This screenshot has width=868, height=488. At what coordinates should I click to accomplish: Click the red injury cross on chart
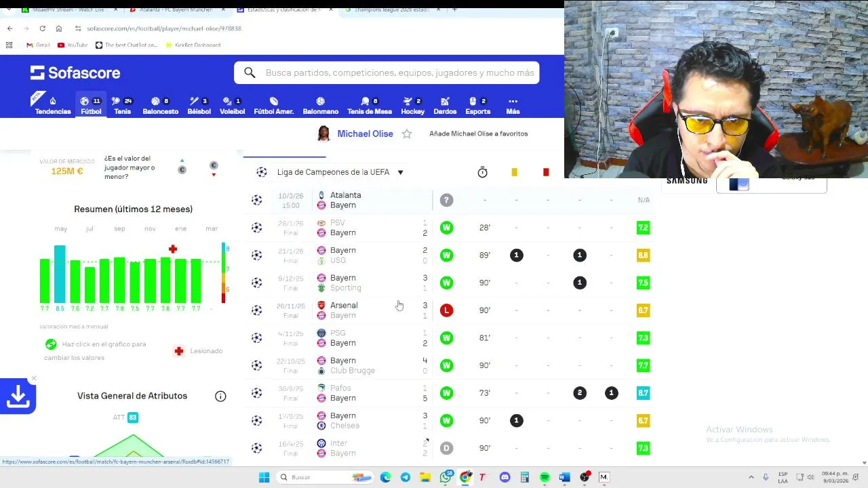pyautogui.click(x=173, y=249)
